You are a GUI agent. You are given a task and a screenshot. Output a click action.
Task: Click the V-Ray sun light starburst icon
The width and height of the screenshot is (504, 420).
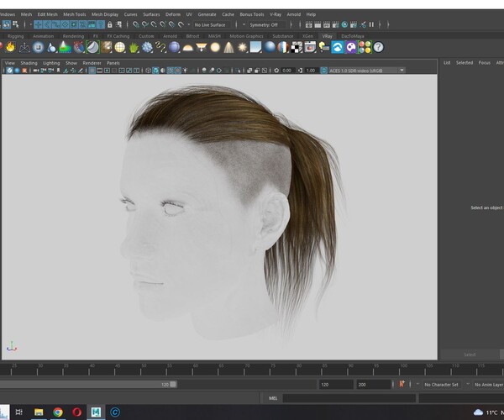(x=243, y=48)
